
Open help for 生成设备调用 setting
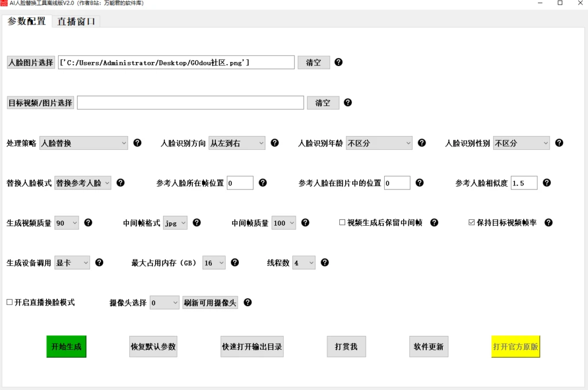pos(99,262)
